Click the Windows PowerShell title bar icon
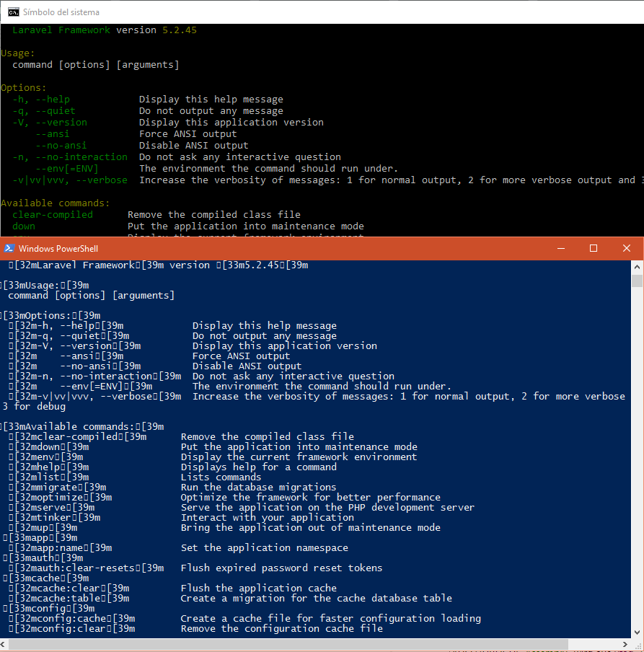Image resolution: width=644 pixels, height=652 pixels. coord(9,248)
